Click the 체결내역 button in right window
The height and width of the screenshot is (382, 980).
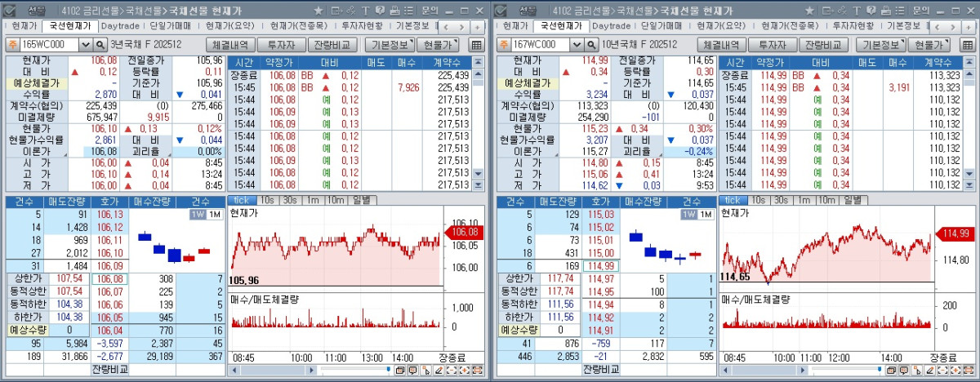tap(720, 45)
